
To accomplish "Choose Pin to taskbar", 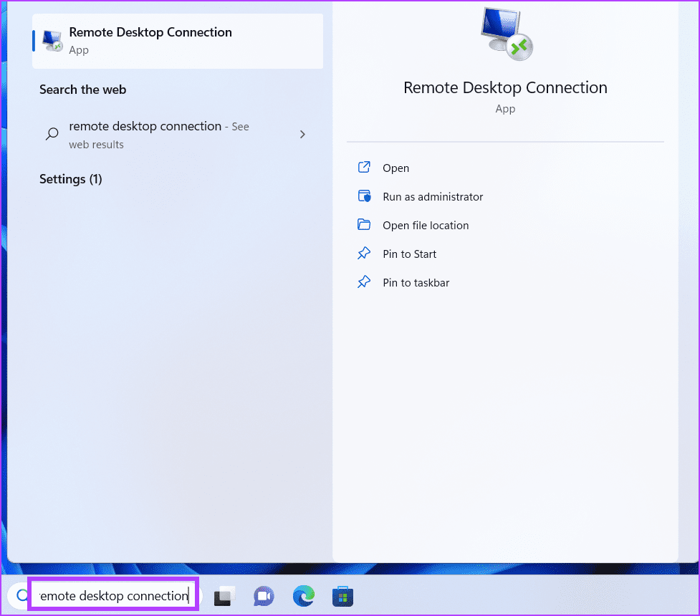I will pos(416,282).
